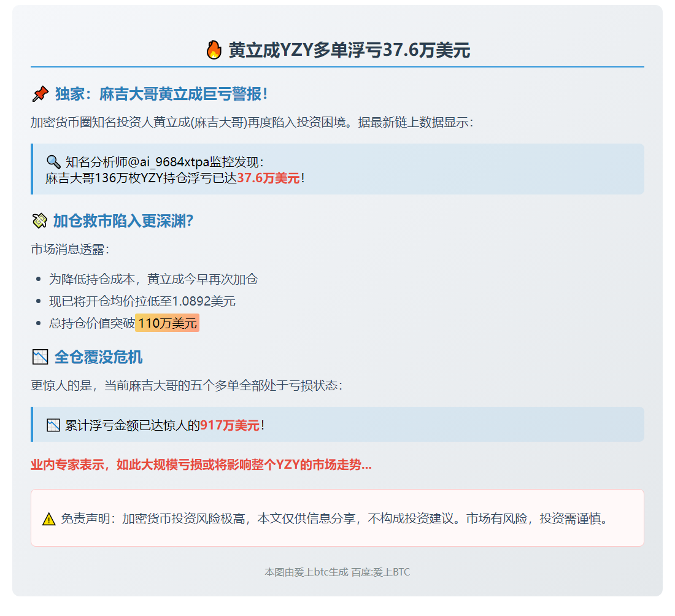
Task: Click the money icon beside 加仓救市 heading
Action: [40, 221]
